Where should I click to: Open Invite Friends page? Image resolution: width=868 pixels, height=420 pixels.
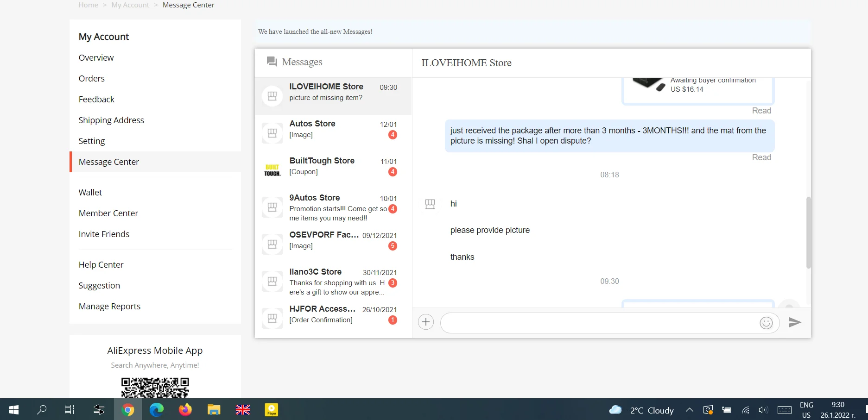point(104,234)
